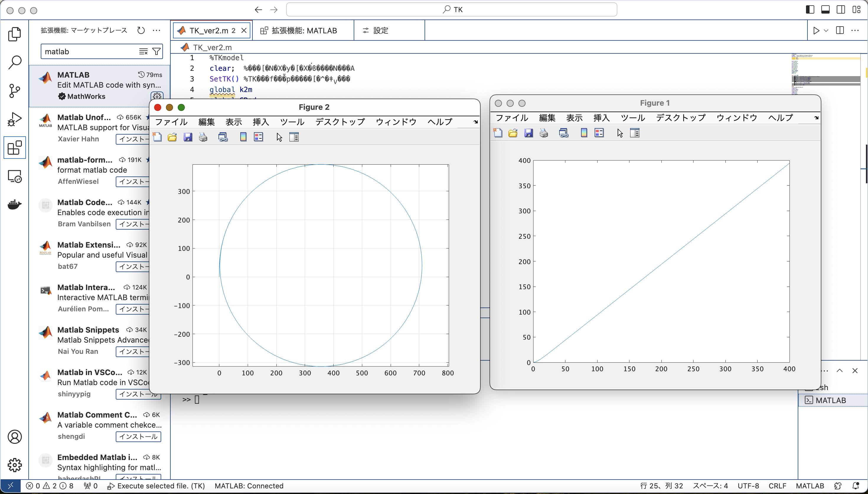
Task: Click Insert Legend icon in Figure 1
Action: pyautogui.click(x=599, y=133)
